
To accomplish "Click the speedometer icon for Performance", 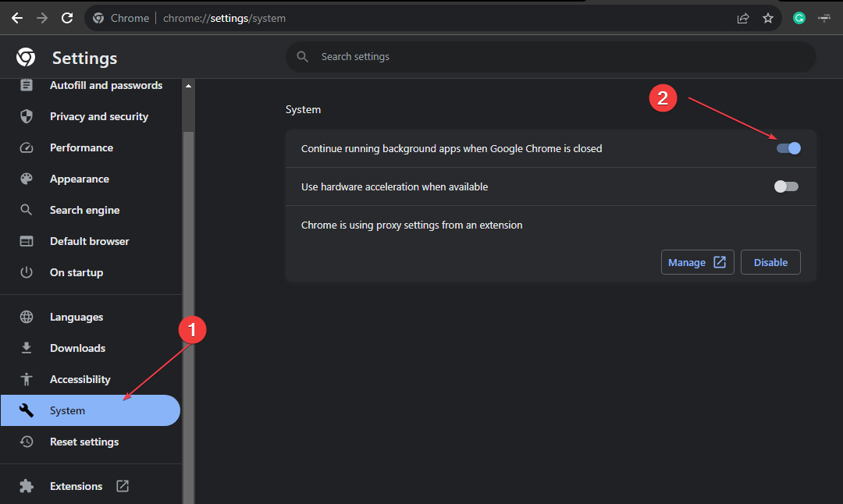I will pyautogui.click(x=27, y=147).
